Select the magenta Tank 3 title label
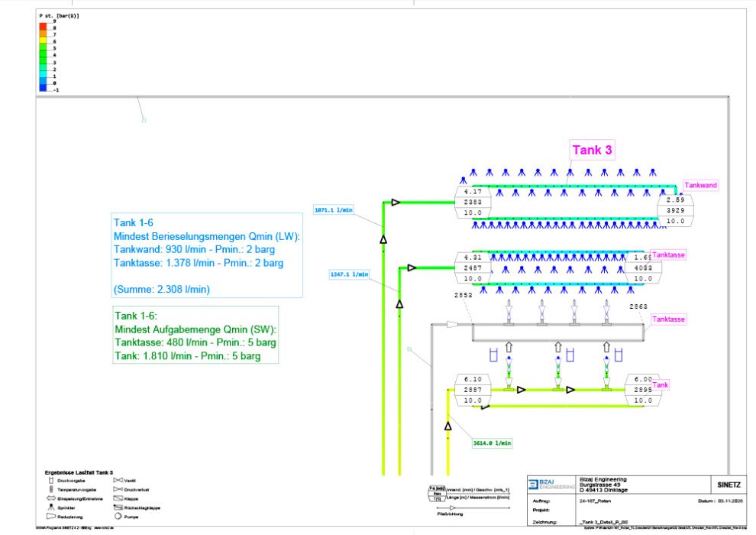756x535 pixels. click(x=593, y=151)
